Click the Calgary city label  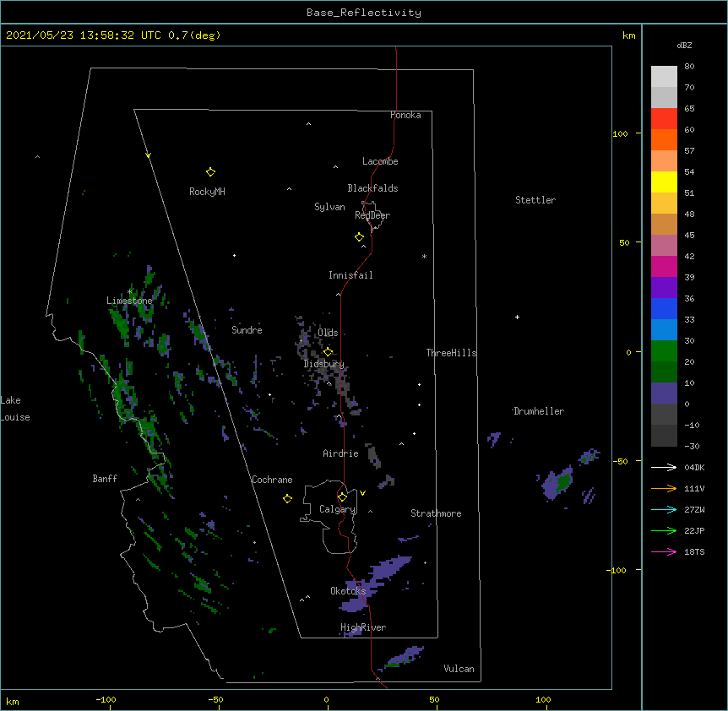[338, 509]
